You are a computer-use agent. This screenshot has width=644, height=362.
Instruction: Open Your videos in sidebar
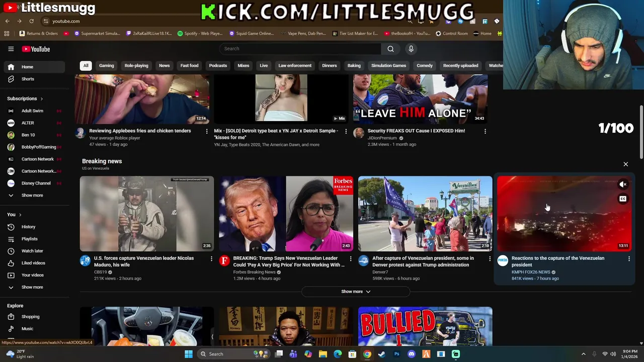(x=34, y=275)
